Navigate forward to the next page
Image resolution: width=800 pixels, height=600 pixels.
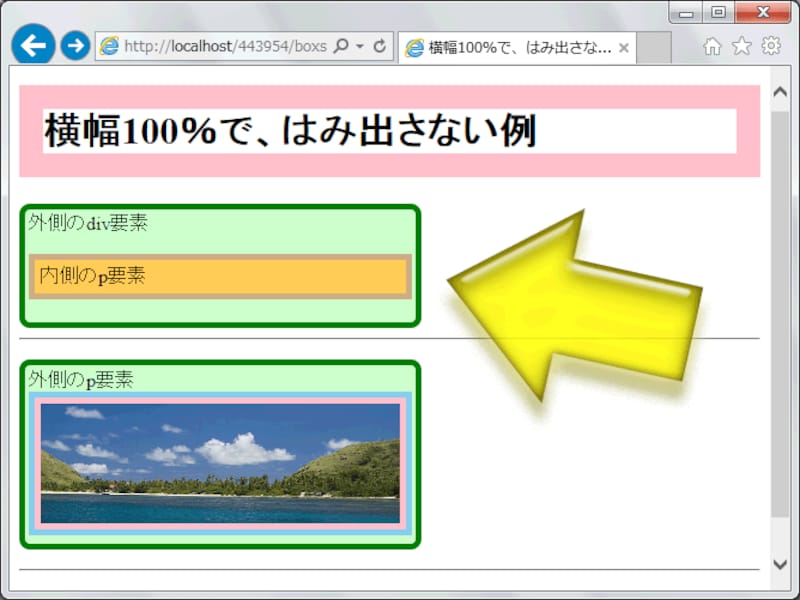(x=74, y=44)
